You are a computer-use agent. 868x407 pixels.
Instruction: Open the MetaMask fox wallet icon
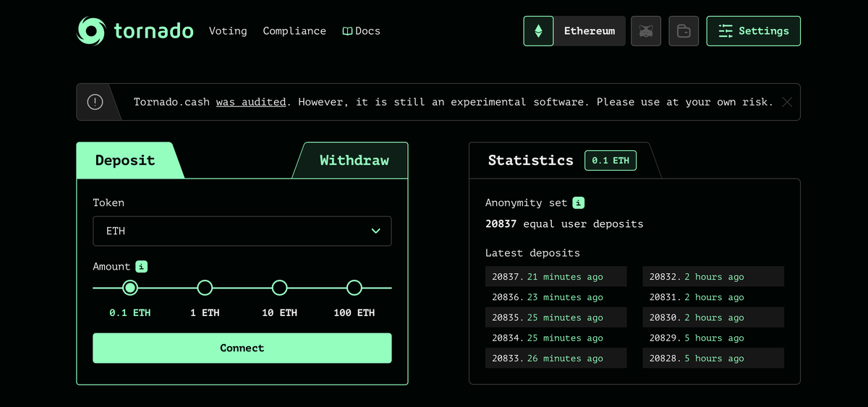point(646,31)
